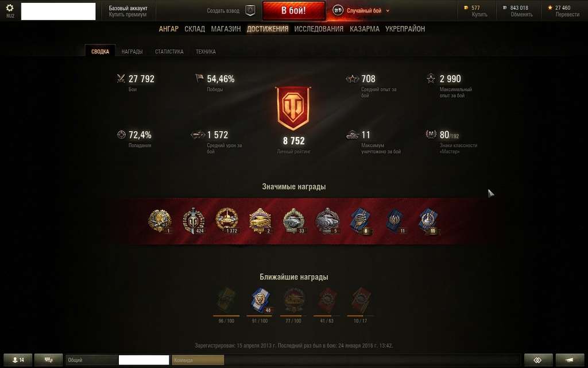This screenshot has width=588, height=368.
Task: Click the 96 / 100 award progress bar
Action: point(226,316)
